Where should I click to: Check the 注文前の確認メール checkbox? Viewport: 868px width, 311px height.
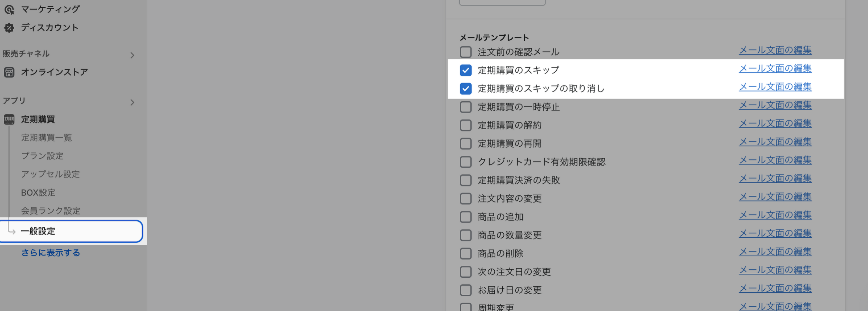(465, 52)
